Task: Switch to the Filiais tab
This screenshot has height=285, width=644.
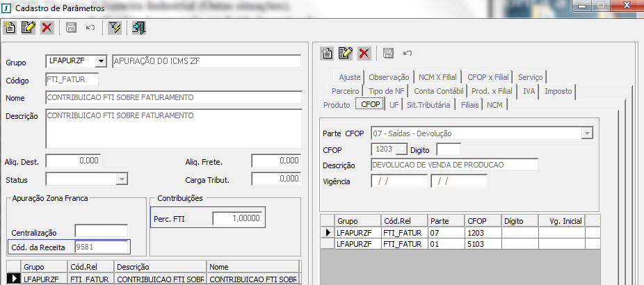Action: pos(469,105)
